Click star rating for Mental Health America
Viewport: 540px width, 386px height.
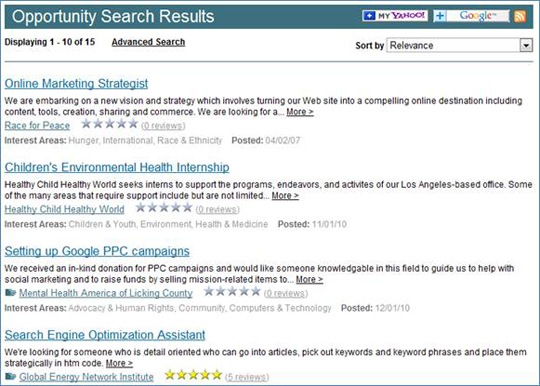pyautogui.click(x=232, y=291)
